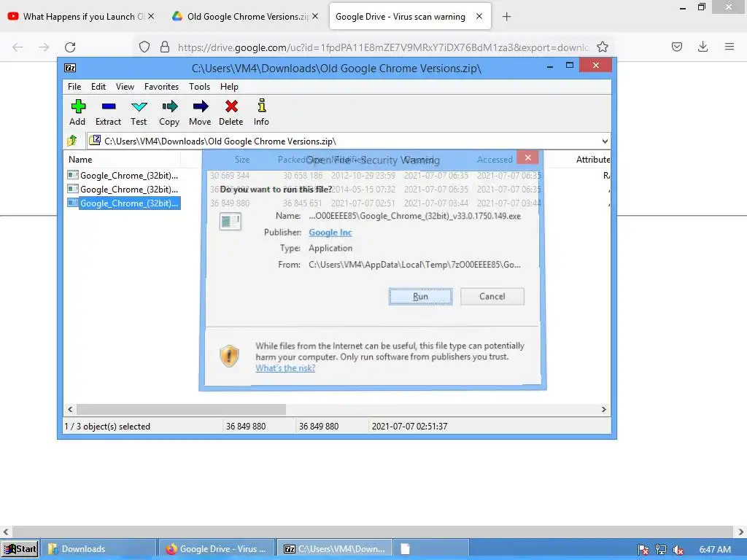Close the Old Google Chrome Versions.zip tab
Screen dimensions: 747x560
315,16
